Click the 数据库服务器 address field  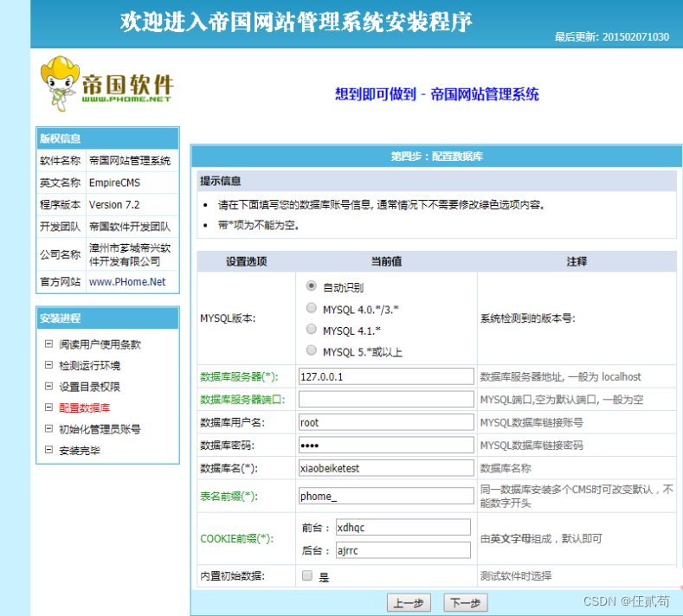[386, 376]
